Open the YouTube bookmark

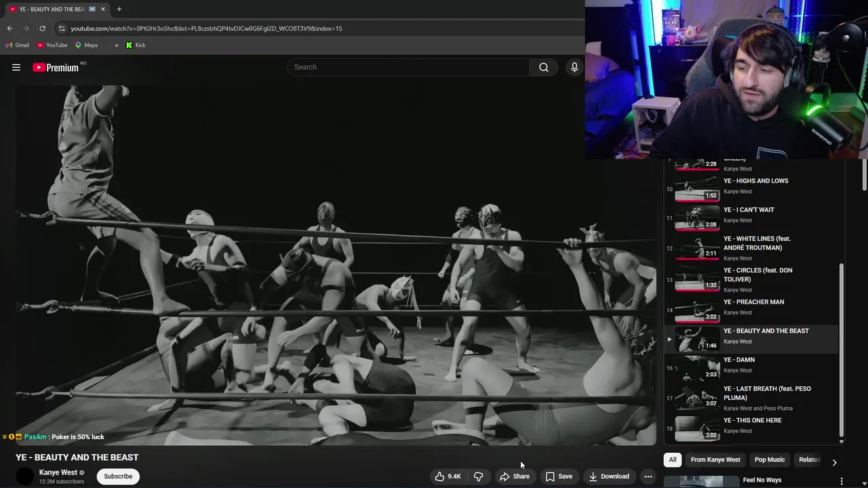click(x=52, y=45)
